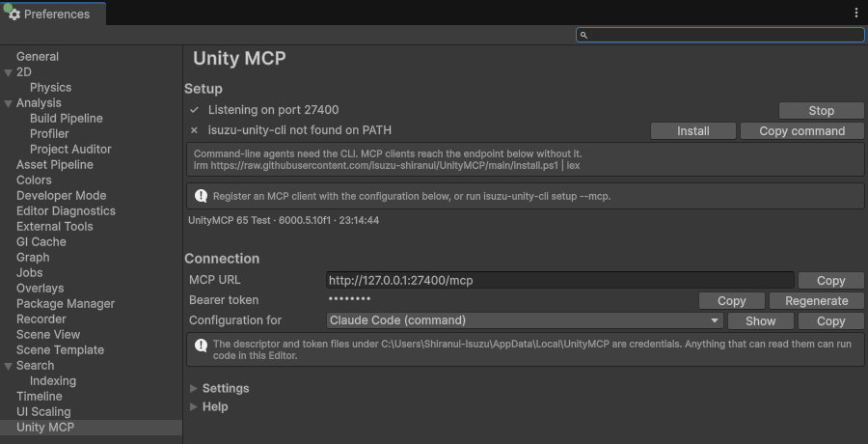Open Project Auditor preferences
The height and width of the screenshot is (444, 868).
(70, 149)
